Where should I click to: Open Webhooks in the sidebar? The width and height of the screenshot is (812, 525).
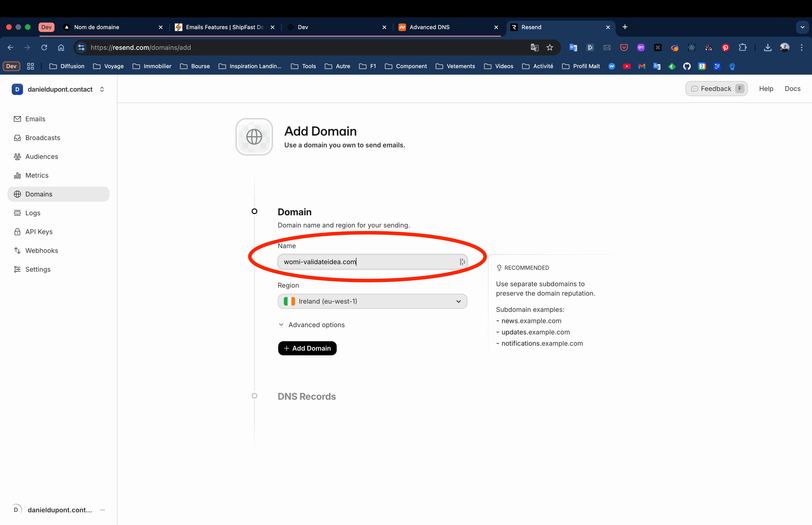click(x=42, y=250)
